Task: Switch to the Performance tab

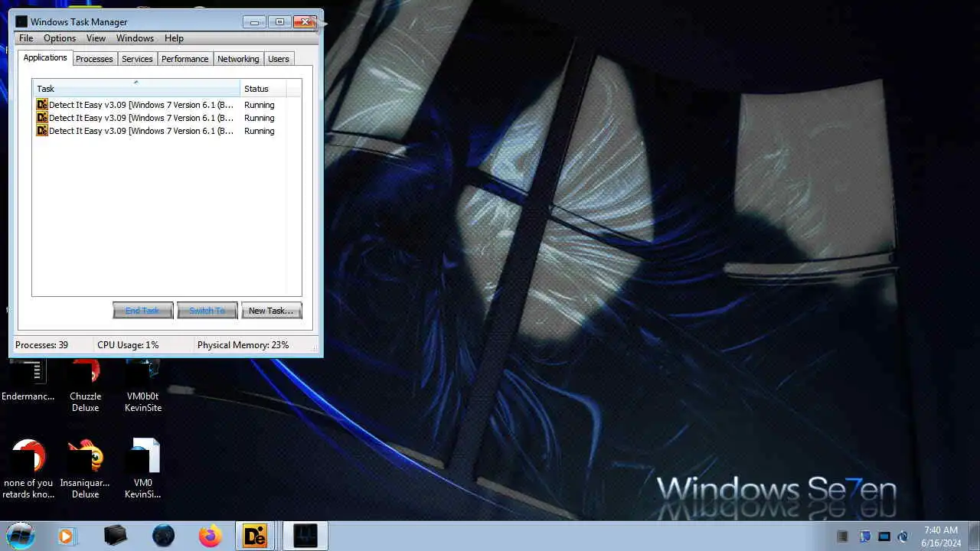Action: click(x=185, y=59)
